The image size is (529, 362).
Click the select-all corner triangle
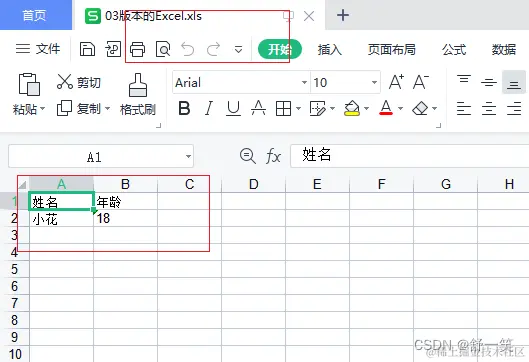[x=23, y=185]
